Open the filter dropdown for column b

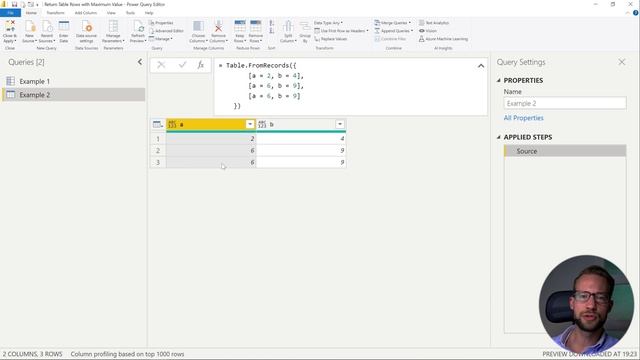click(x=340, y=124)
